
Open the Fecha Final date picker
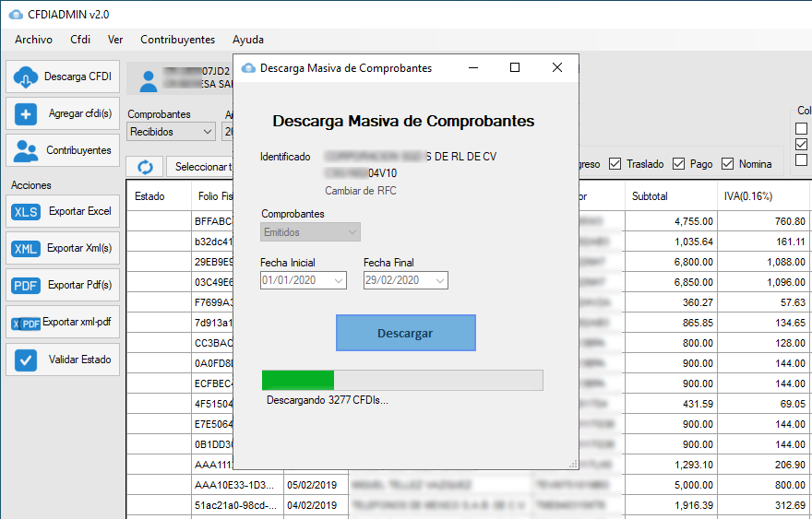[x=439, y=280]
